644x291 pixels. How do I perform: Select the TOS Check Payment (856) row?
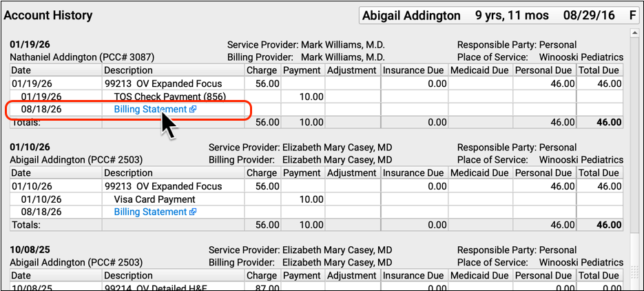coord(316,97)
